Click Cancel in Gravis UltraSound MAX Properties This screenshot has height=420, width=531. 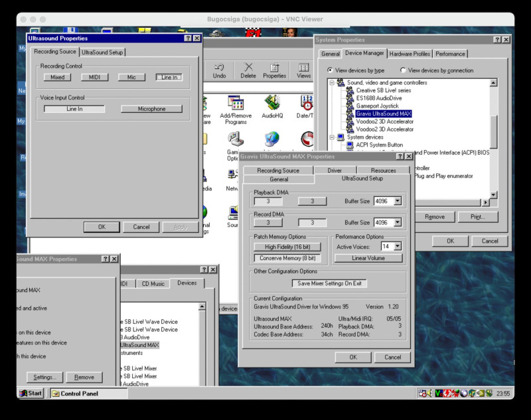pos(392,357)
